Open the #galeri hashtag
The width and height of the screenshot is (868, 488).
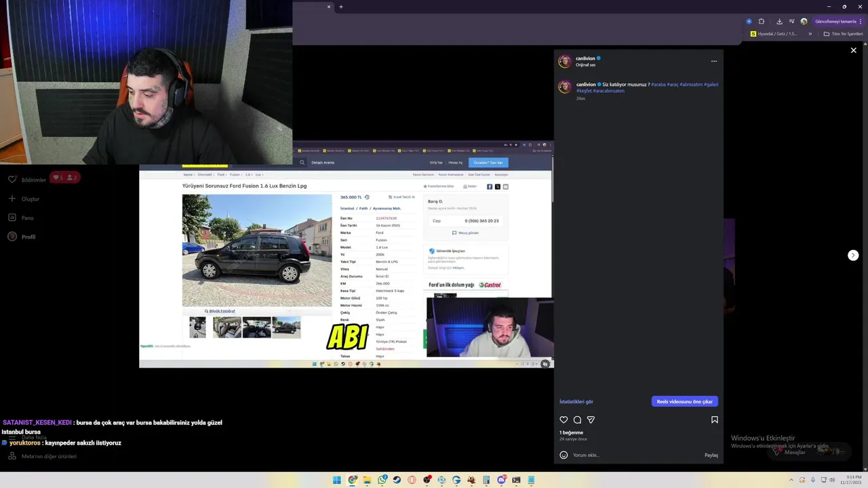pos(711,85)
